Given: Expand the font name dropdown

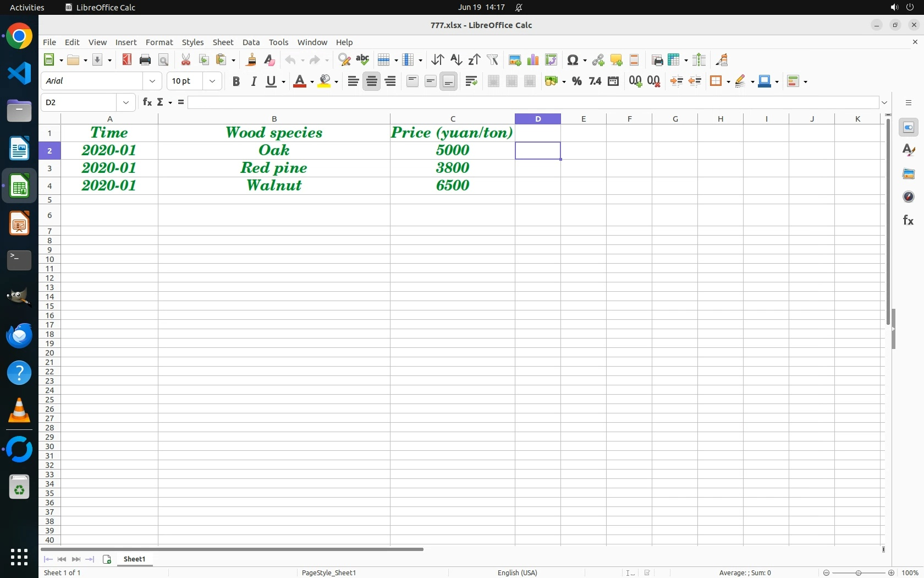Looking at the screenshot, I should click(x=152, y=81).
